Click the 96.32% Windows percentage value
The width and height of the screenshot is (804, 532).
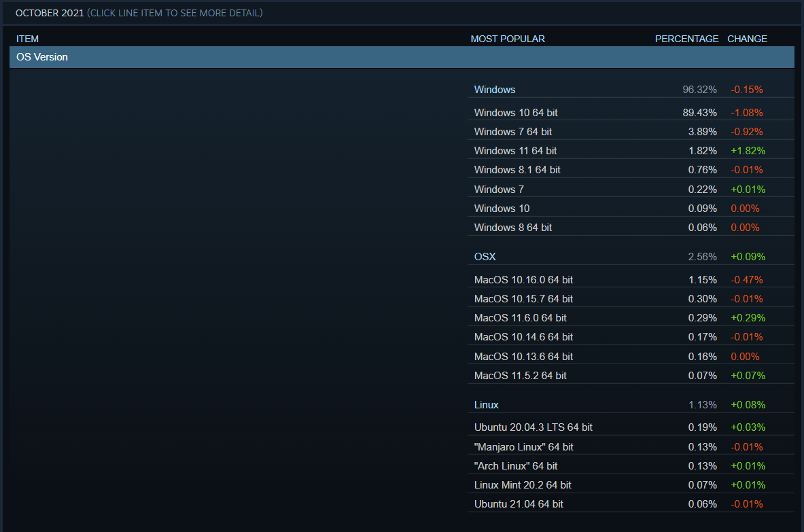(x=699, y=90)
